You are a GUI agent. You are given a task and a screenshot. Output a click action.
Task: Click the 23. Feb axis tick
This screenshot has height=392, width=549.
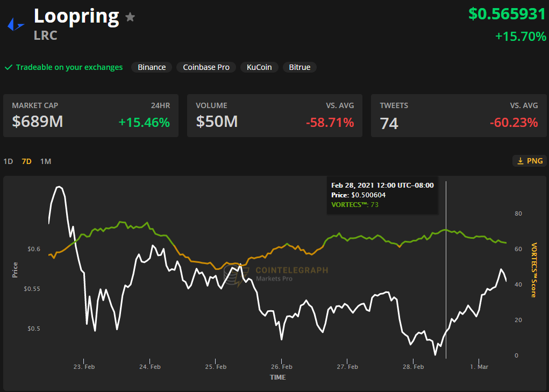coord(84,367)
